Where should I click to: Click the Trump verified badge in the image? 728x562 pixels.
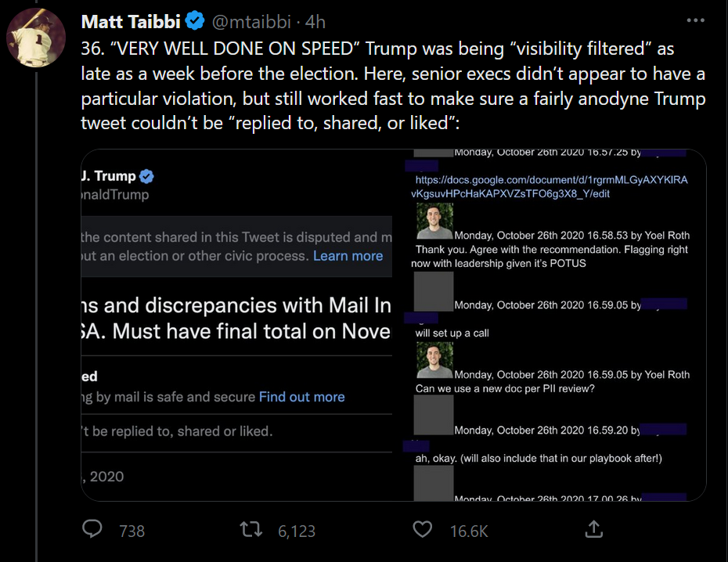click(146, 176)
